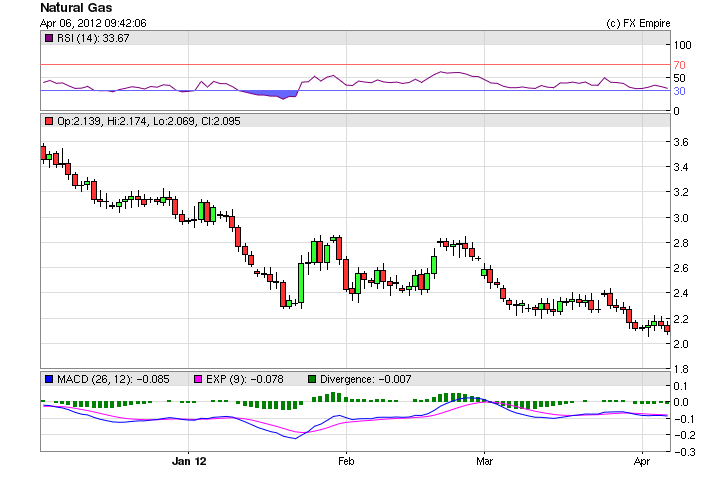Click the RSI '100' axis label
The image size is (710, 487).
(x=682, y=45)
